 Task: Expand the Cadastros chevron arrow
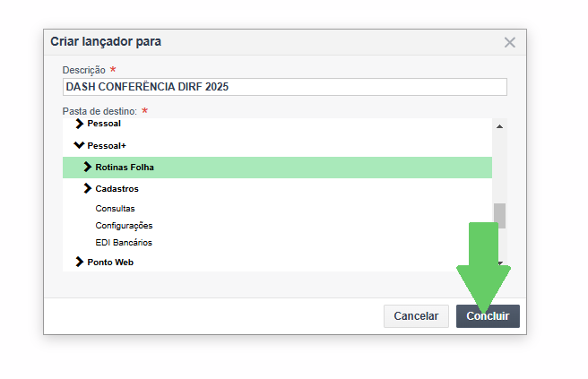coord(88,189)
